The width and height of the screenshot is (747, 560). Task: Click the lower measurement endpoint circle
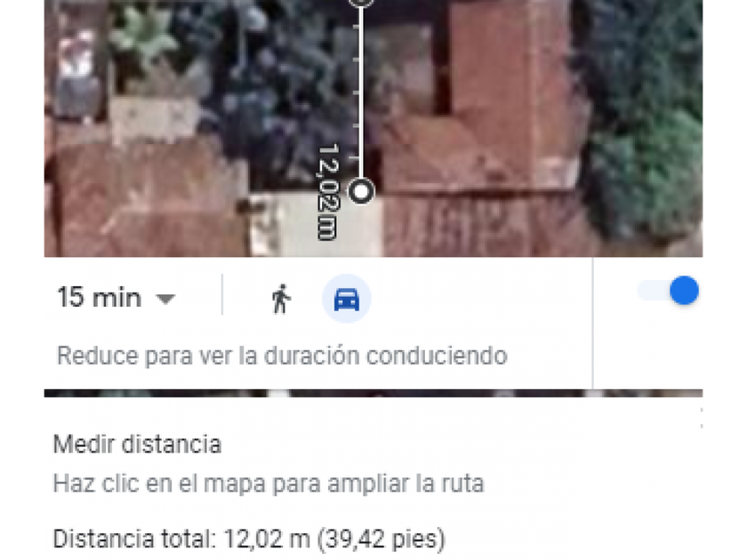(362, 192)
